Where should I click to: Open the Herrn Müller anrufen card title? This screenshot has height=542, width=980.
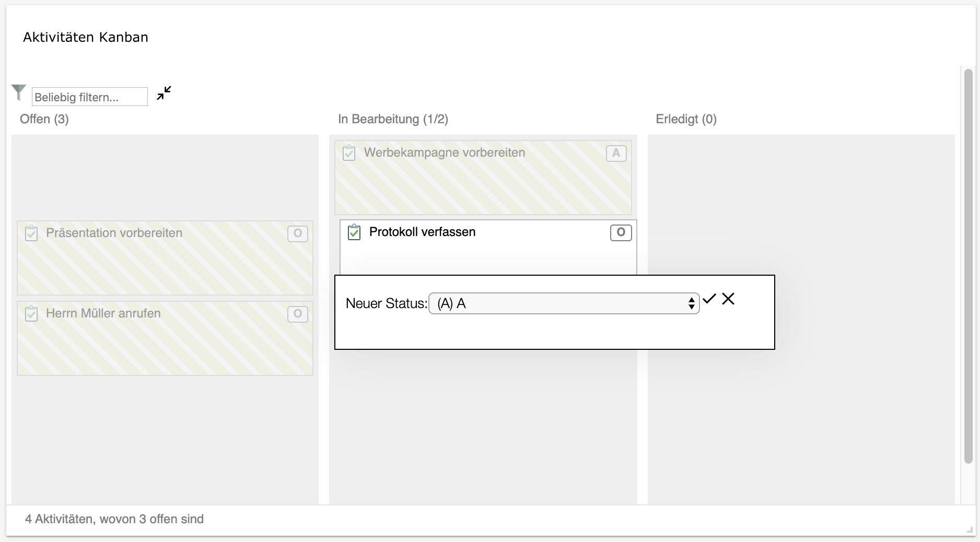(x=103, y=313)
